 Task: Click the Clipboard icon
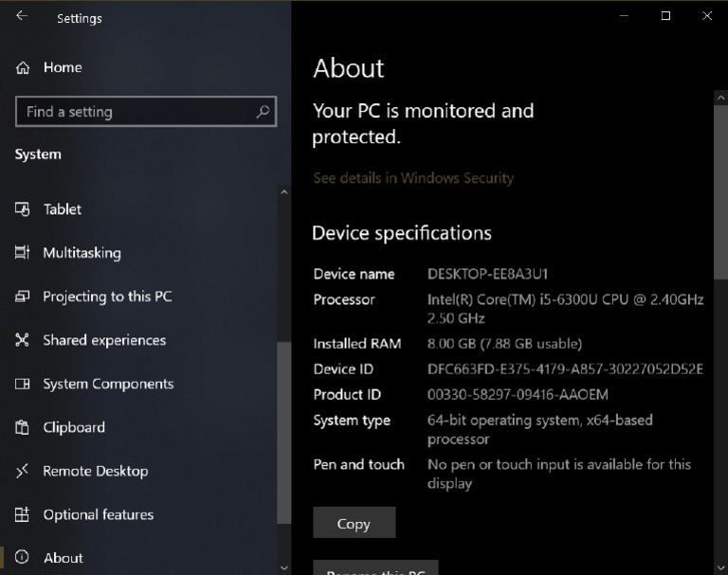(23, 427)
